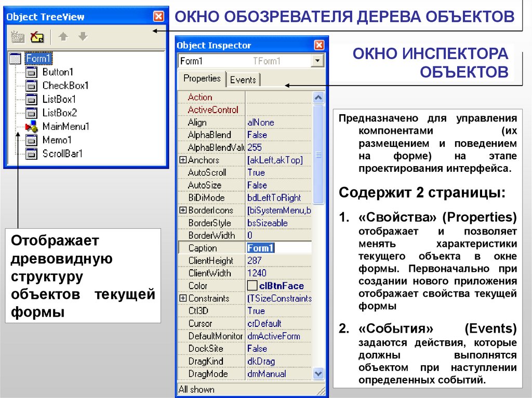The width and height of the screenshot is (532, 398).
Task: Click the Move Down arrow in TreeView toolbar
Action: point(82,37)
